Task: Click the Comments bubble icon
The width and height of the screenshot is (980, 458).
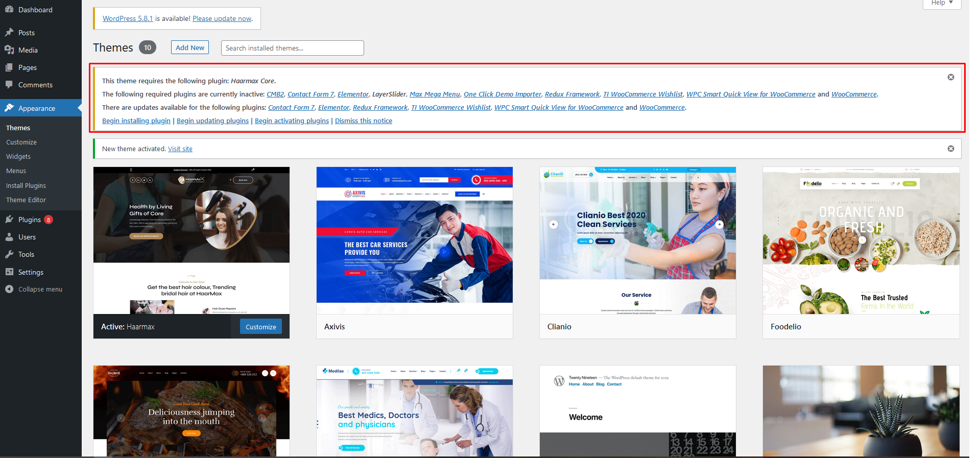Action: click(9, 84)
